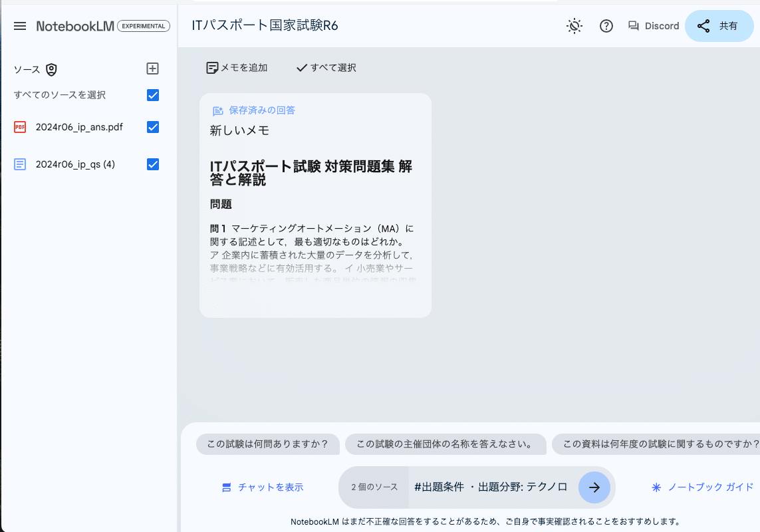
Task: Open source 2024r06_ip_qs (4)
Action: coord(76,164)
